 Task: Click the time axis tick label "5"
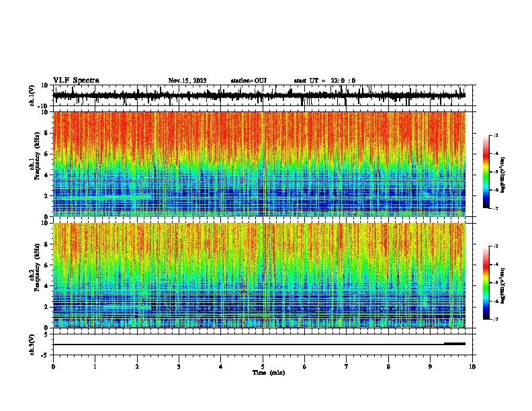[263, 367]
